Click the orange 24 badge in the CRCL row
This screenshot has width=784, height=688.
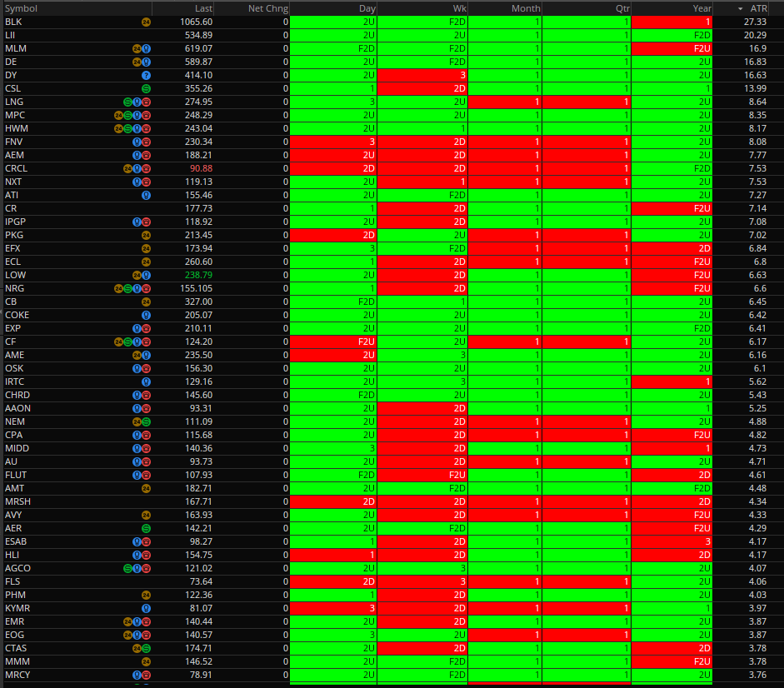click(127, 168)
